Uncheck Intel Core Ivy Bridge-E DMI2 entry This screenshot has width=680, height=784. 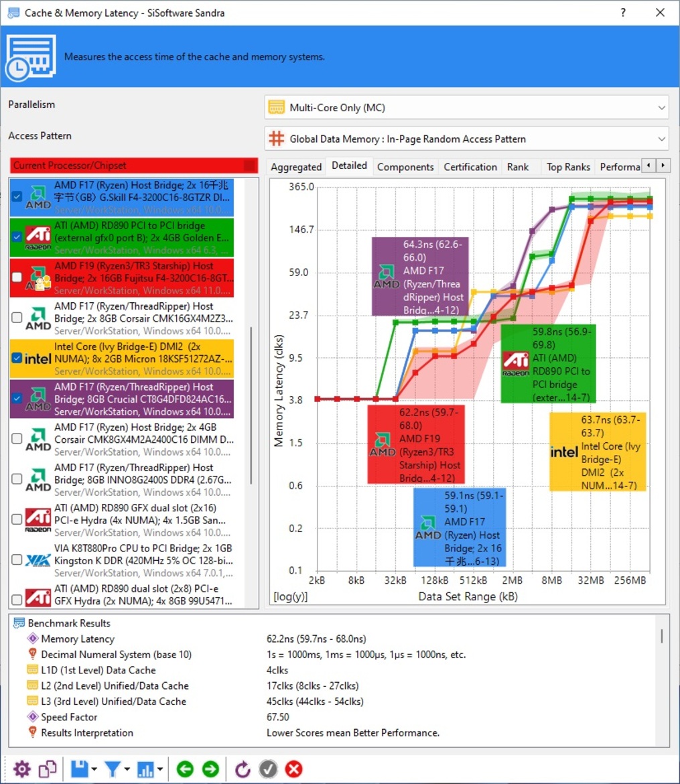click(x=17, y=358)
